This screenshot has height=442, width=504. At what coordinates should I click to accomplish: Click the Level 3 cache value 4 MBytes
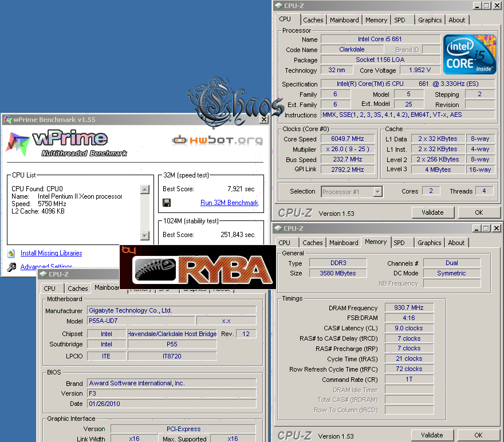pos(438,169)
